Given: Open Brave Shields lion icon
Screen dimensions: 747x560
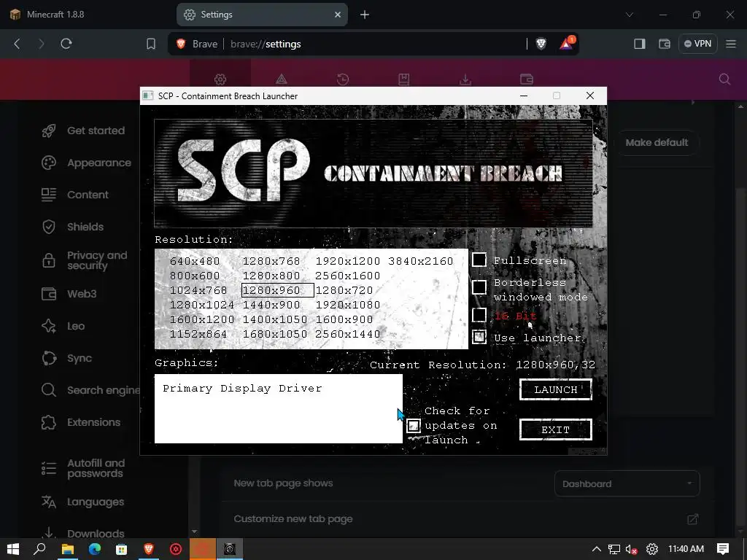Looking at the screenshot, I should (x=541, y=44).
